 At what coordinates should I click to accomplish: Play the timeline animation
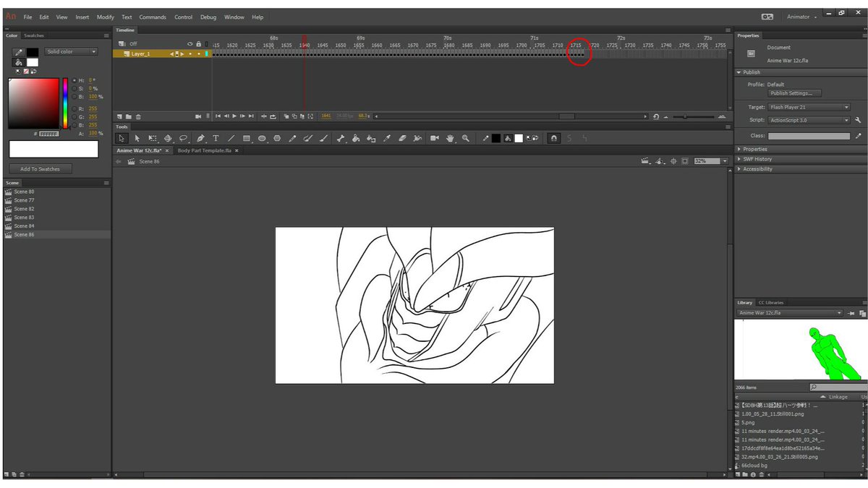234,116
